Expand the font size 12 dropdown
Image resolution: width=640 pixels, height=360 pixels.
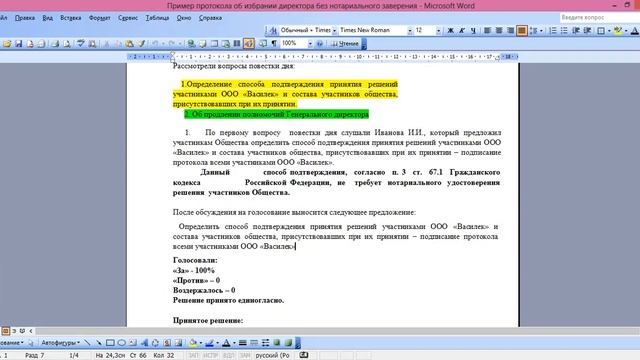pyautogui.click(x=438, y=31)
